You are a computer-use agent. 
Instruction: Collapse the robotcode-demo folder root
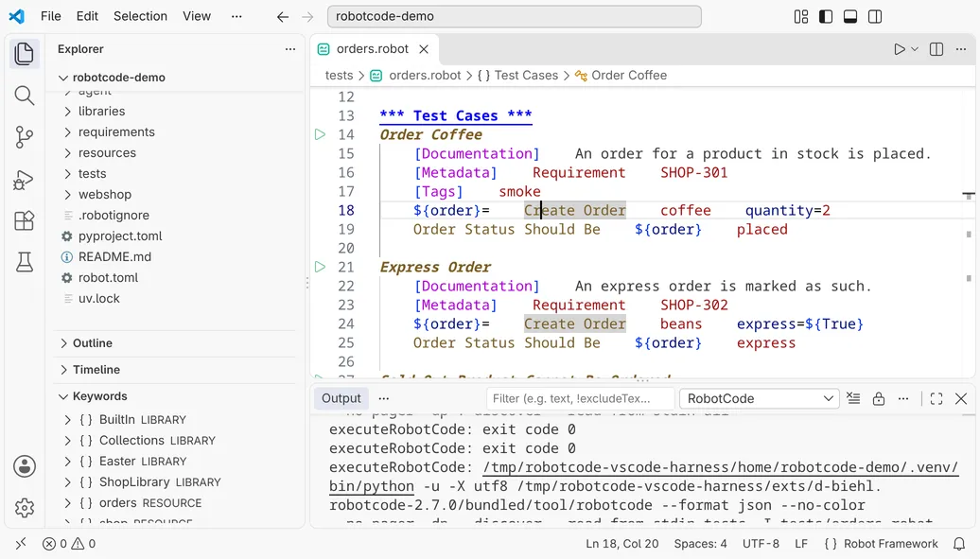[176, 78]
